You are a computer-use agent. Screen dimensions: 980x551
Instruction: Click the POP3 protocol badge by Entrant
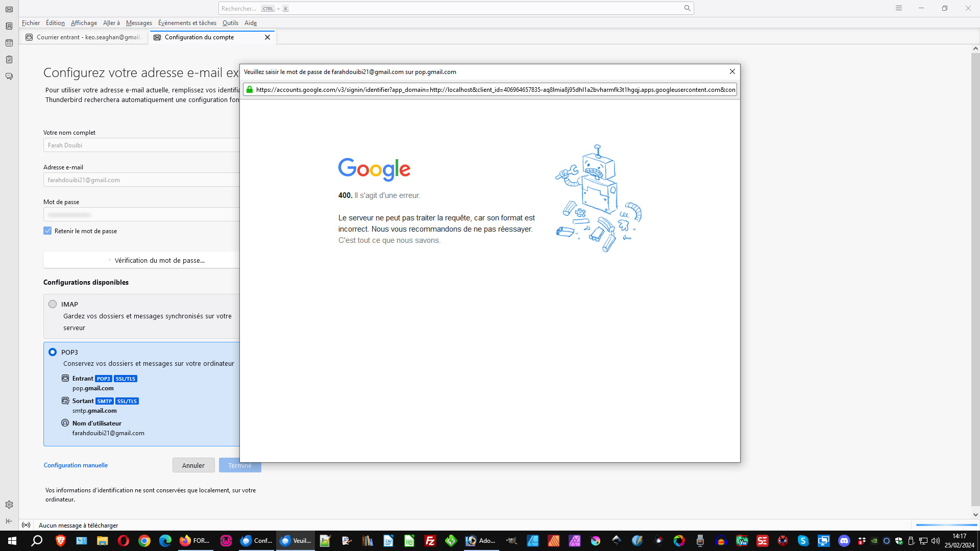pos(103,379)
